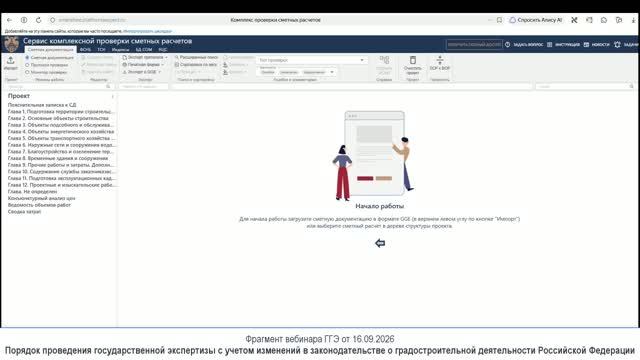Select Глава 5. Объекты транспортного хозяйства
640x360 pixels.
61,138
